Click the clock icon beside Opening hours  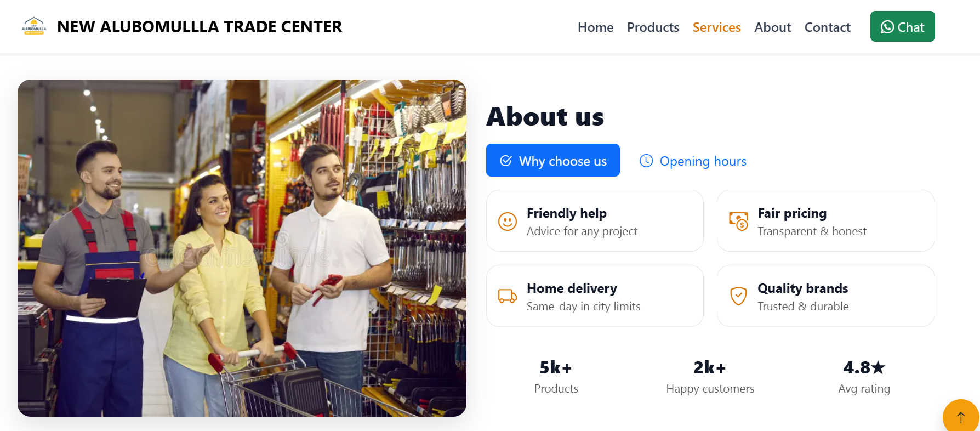646,161
